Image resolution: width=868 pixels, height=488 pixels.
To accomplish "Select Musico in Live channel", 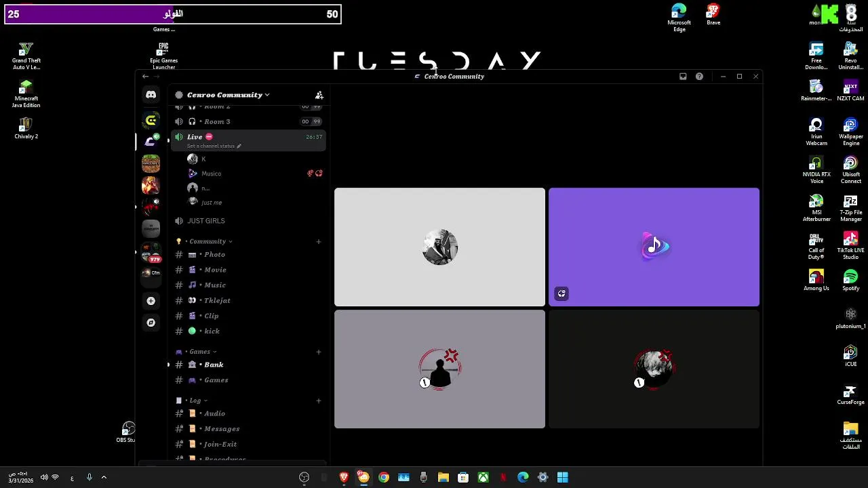I will (x=255, y=174).
